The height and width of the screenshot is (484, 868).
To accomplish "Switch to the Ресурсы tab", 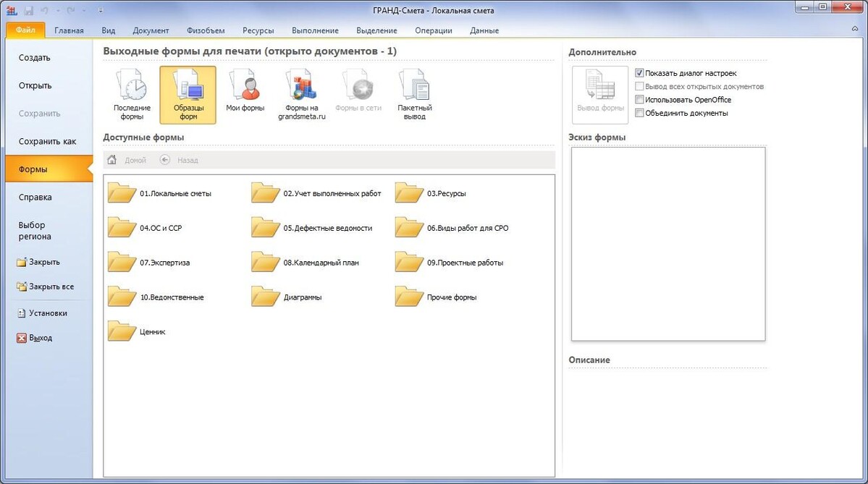I will tap(258, 30).
